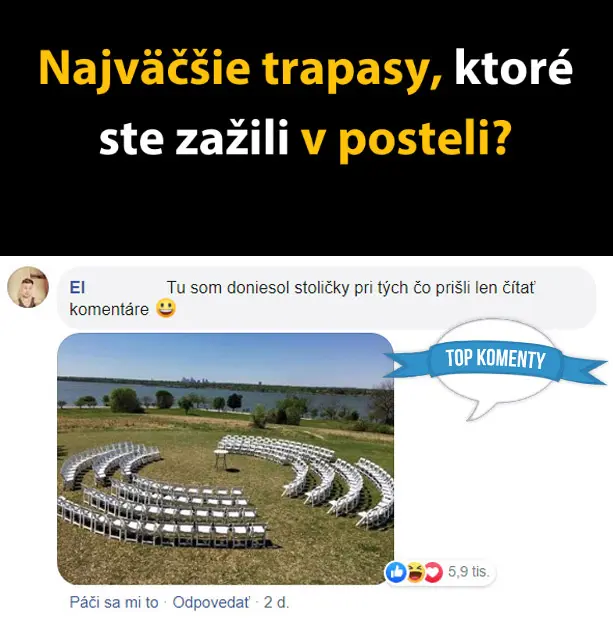Click the yellow v posteli? text
This screenshot has height=618, width=613.
405,139
